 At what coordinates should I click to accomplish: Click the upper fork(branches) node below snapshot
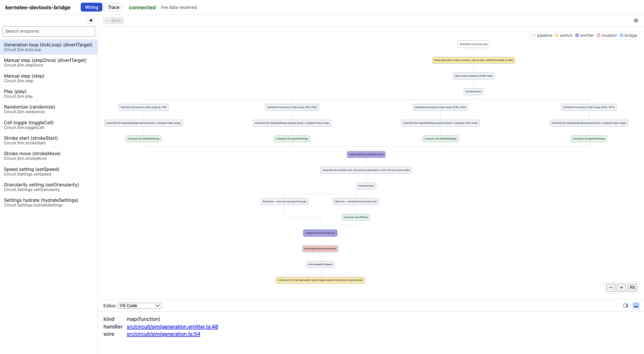point(473,92)
